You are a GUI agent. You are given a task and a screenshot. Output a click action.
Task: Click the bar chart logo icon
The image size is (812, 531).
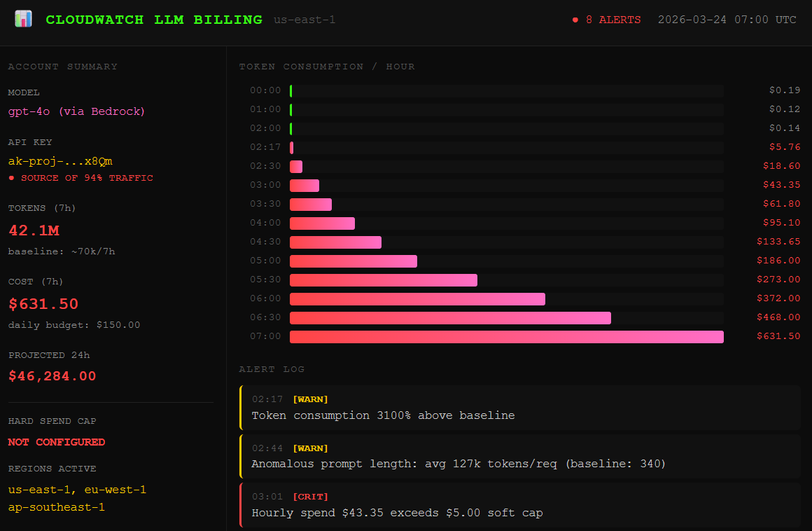tap(23, 19)
